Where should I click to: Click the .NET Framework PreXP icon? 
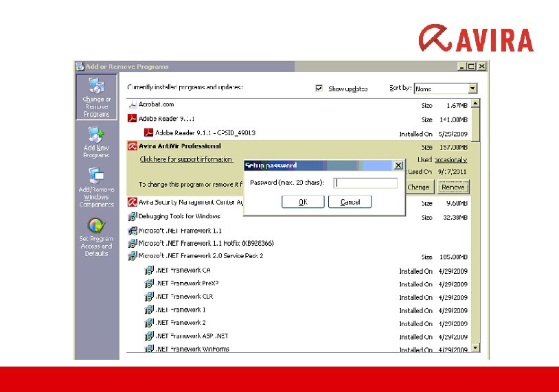pos(149,284)
